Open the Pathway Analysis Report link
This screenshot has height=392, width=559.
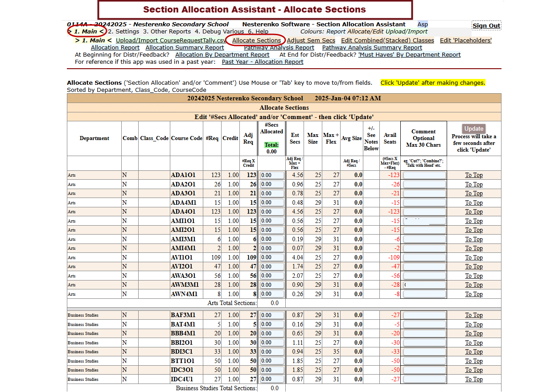pyautogui.click(x=279, y=47)
